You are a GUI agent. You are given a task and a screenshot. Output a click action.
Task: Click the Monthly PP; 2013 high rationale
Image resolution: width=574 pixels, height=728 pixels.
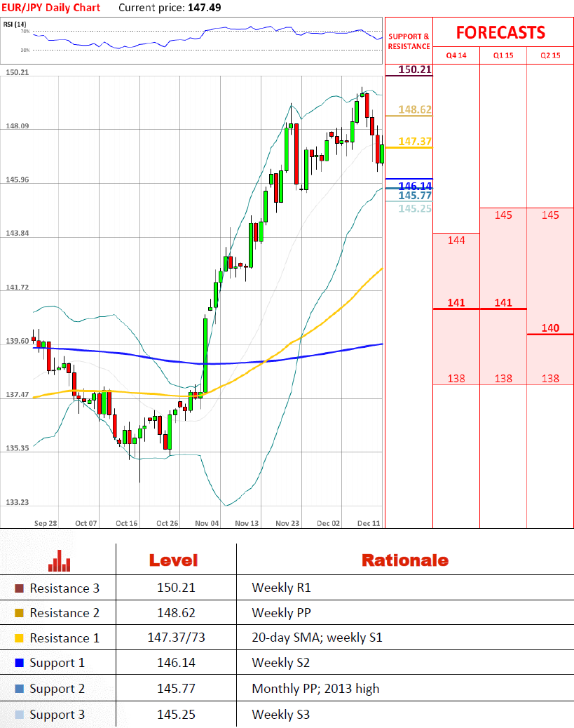315,689
